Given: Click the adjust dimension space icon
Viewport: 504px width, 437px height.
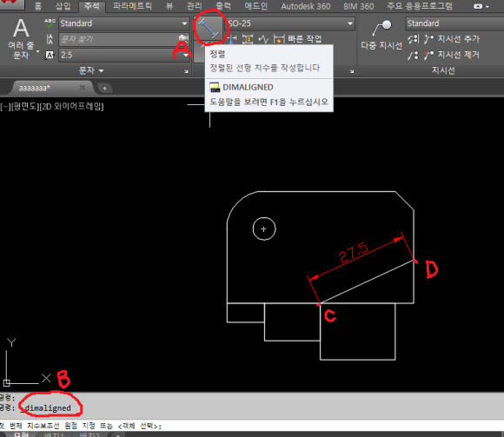Looking at the screenshot, I should (248, 39).
